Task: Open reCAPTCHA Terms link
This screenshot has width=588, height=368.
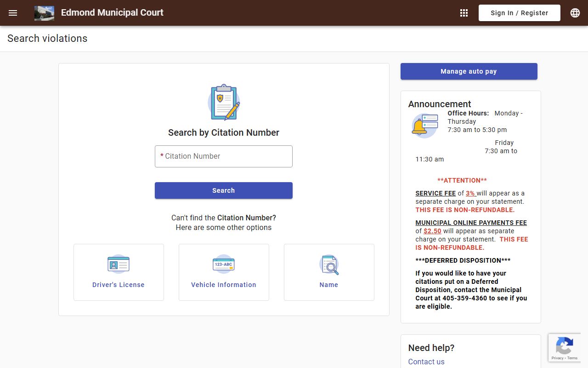Action: pos(572,358)
